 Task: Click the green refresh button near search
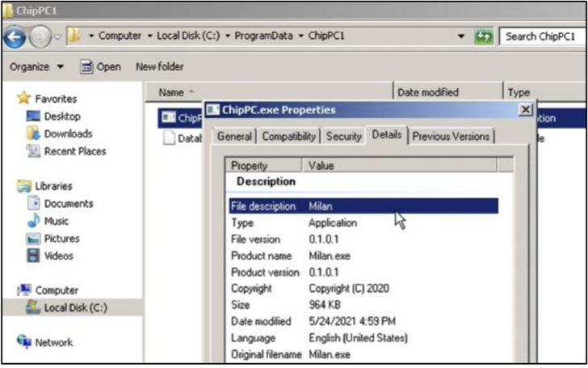(484, 36)
